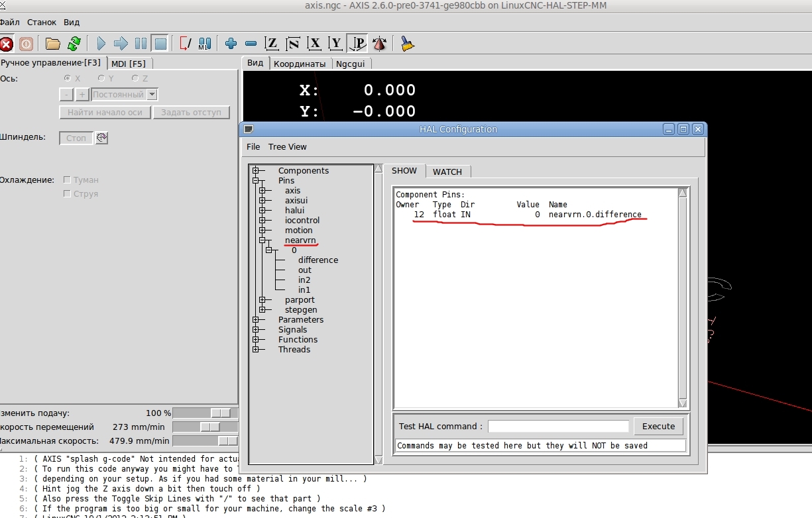Open Tree View menu
The width and height of the screenshot is (812, 518).
click(288, 147)
